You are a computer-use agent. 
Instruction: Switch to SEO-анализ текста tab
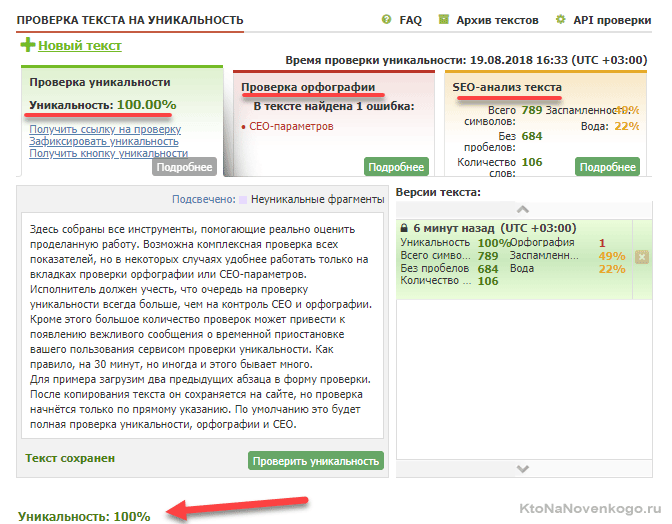click(507, 87)
